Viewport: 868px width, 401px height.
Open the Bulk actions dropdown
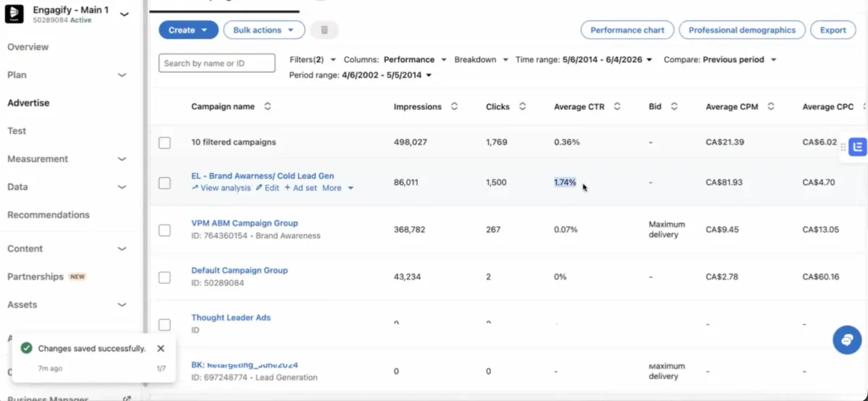tap(264, 30)
